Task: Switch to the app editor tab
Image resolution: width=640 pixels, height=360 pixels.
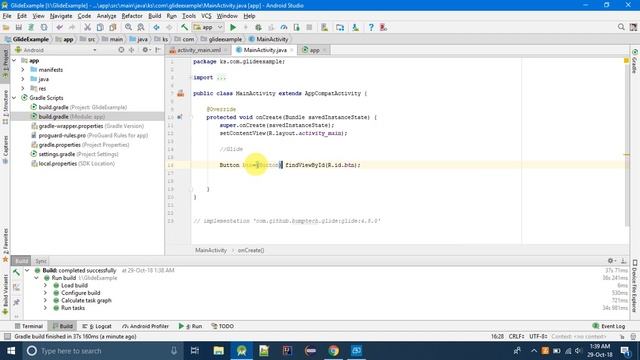Action: coord(314,50)
